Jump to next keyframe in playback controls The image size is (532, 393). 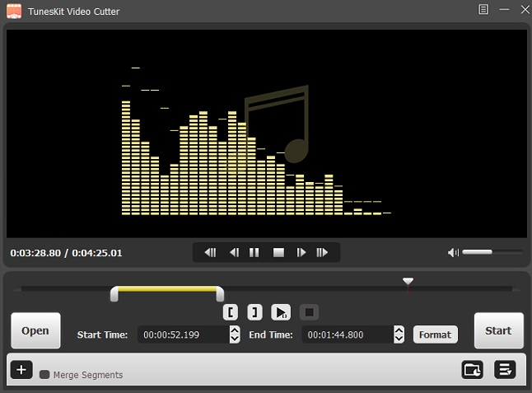pos(323,253)
